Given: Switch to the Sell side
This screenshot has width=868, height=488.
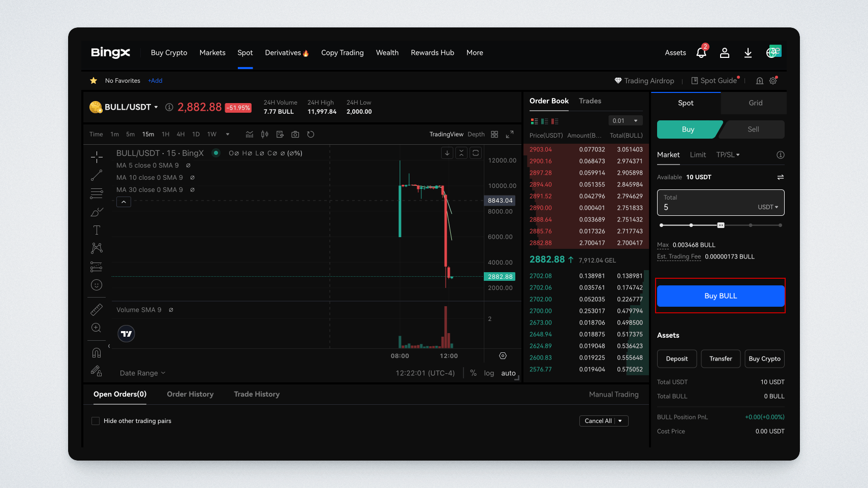Looking at the screenshot, I should (753, 129).
